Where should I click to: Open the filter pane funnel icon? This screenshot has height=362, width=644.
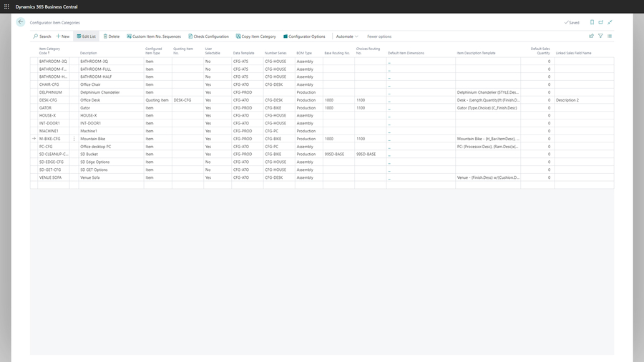coord(600,36)
